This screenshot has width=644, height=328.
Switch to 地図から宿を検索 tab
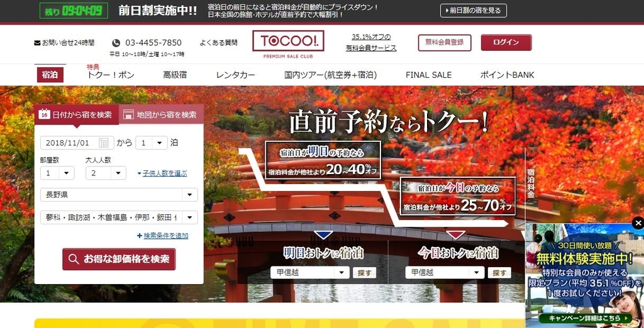pyautogui.click(x=162, y=114)
